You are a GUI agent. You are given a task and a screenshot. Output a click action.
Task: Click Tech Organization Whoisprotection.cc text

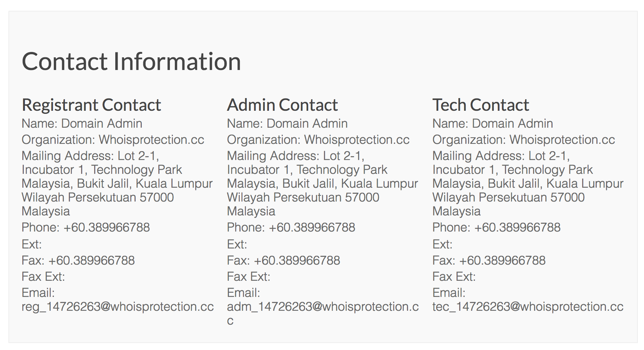click(562, 140)
